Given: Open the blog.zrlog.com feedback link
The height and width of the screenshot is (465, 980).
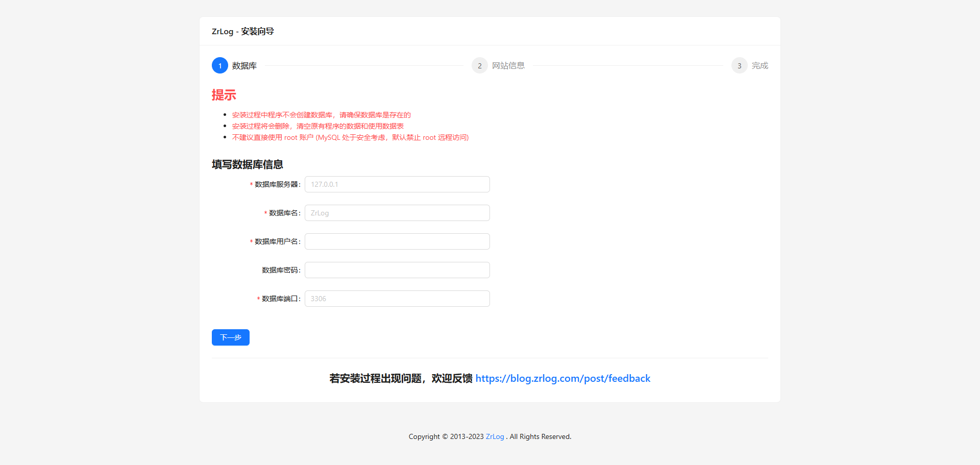Looking at the screenshot, I should (562, 378).
